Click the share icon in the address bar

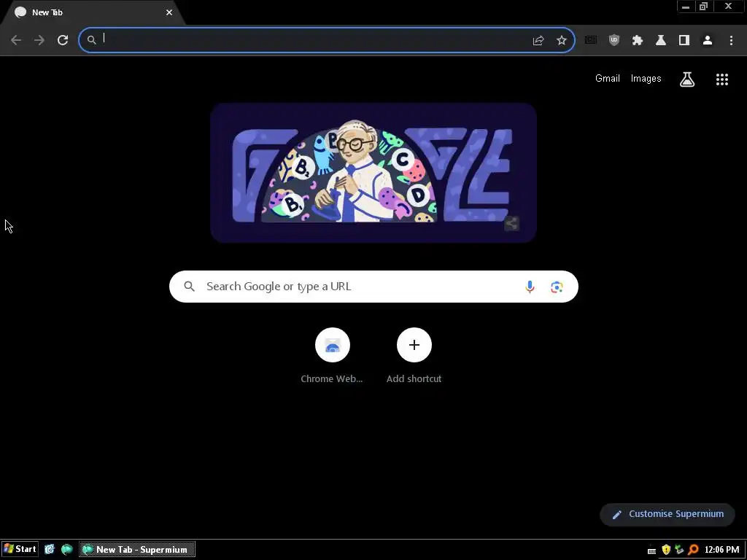(x=538, y=41)
